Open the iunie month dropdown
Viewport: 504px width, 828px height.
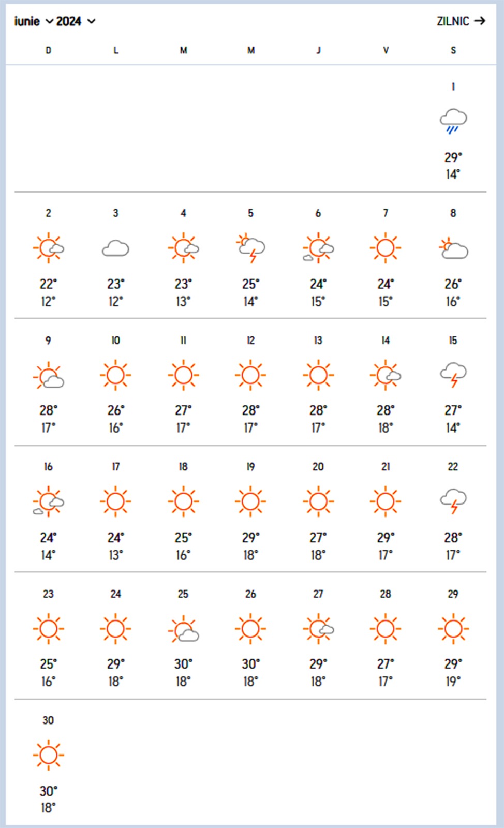point(34,21)
